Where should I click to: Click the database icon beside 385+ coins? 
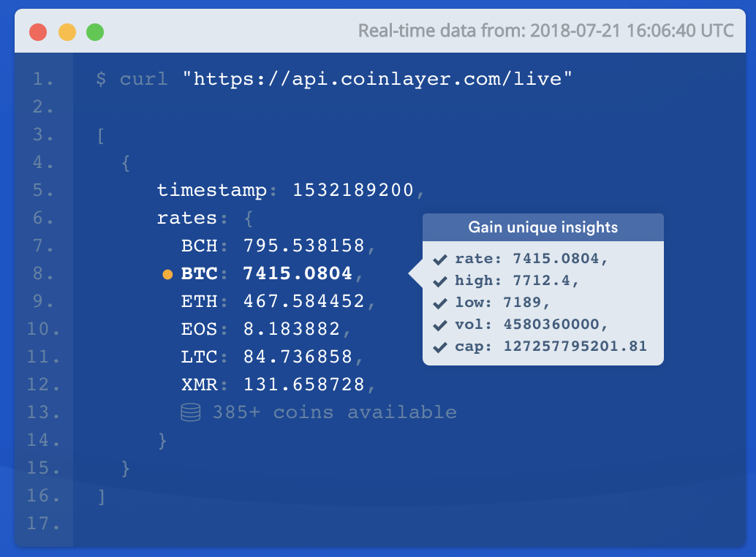[190, 412]
